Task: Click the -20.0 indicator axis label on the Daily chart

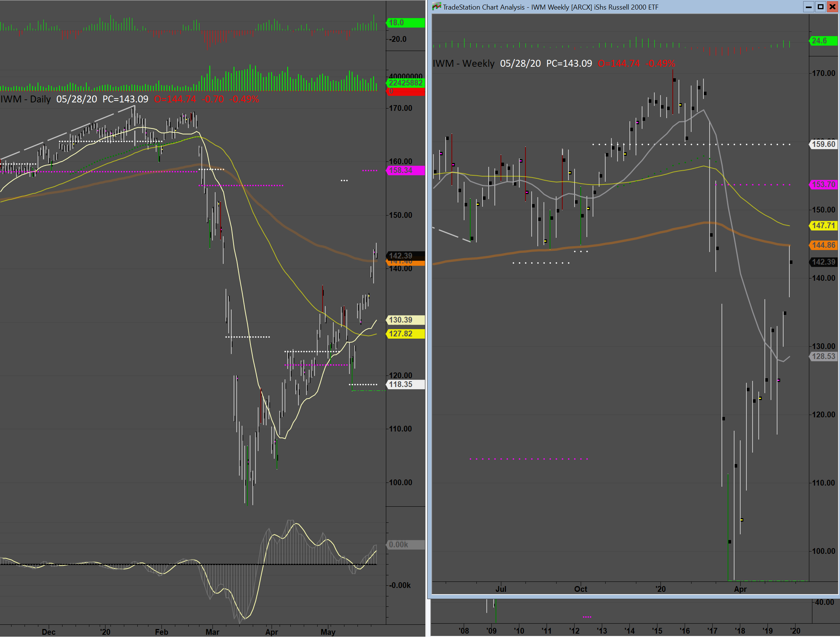Action: click(x=397, y=39)
